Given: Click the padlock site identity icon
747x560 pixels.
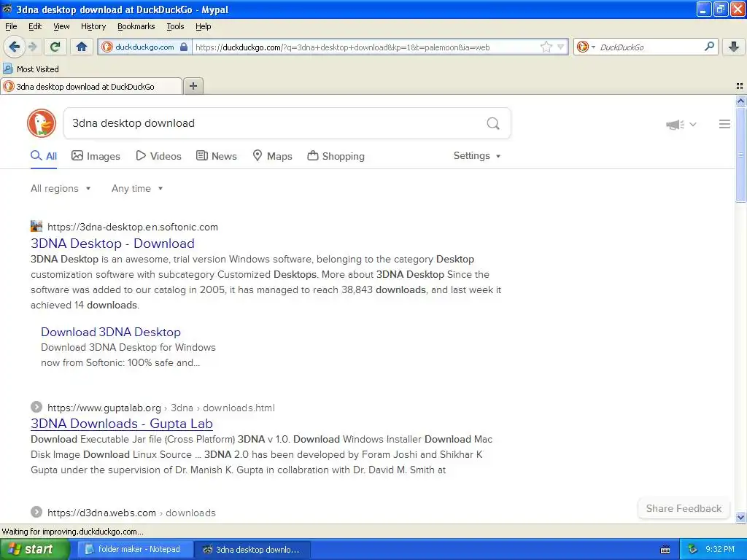Looking at the screenshot, I should pyautogui.click(x=184, y=47).
